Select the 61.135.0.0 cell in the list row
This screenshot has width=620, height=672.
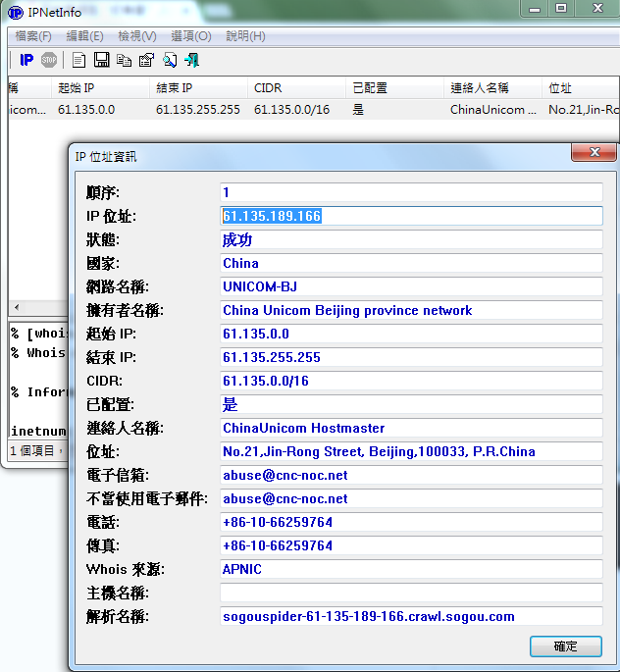[86, 110]
